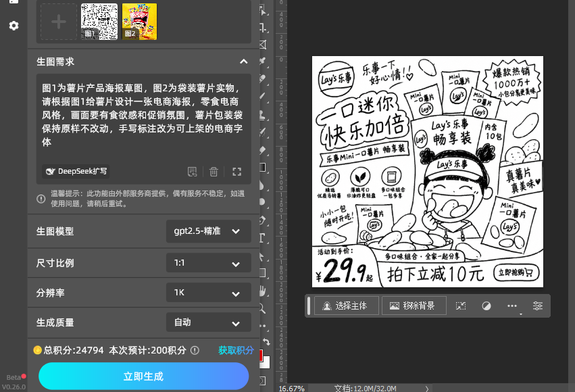Swap foreground and background colors arrow
Image resolution: width=575 pixels, height=392 pixels.
266,342
